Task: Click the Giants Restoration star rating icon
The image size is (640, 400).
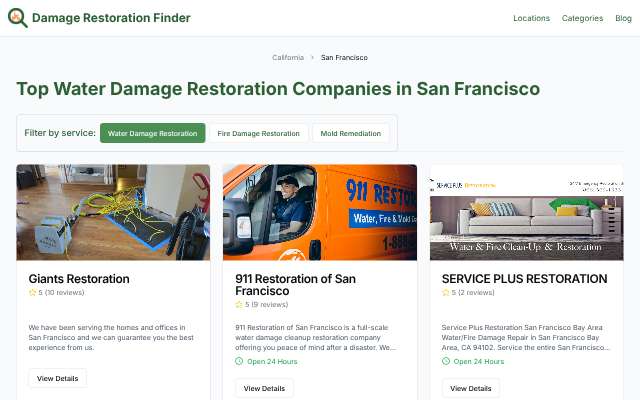Action: 32,292
